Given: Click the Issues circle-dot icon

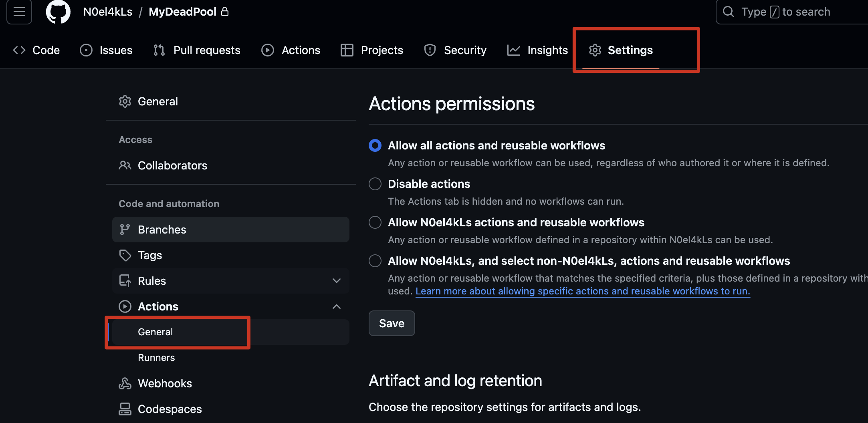Looking at the screenshot, I should click(x=86, y=50).
